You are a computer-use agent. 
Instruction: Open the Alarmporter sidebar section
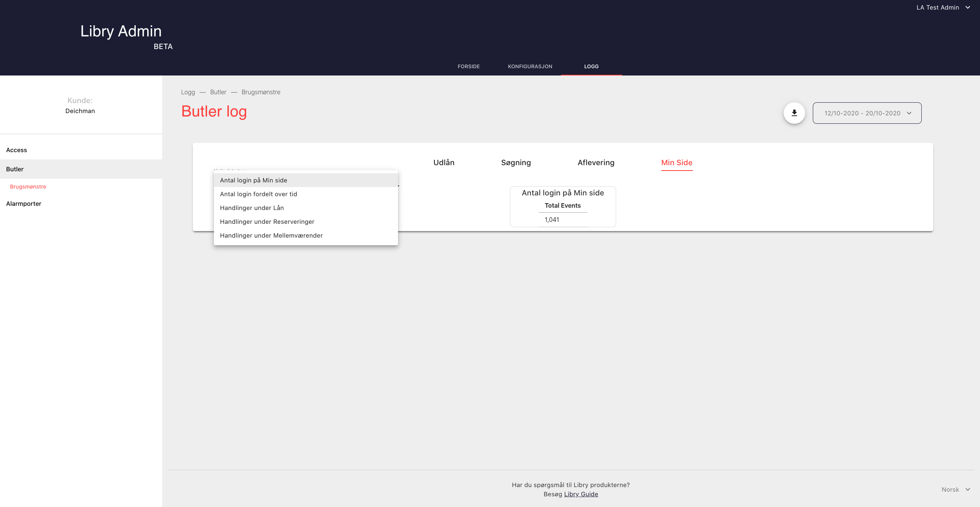pos(24,203)
